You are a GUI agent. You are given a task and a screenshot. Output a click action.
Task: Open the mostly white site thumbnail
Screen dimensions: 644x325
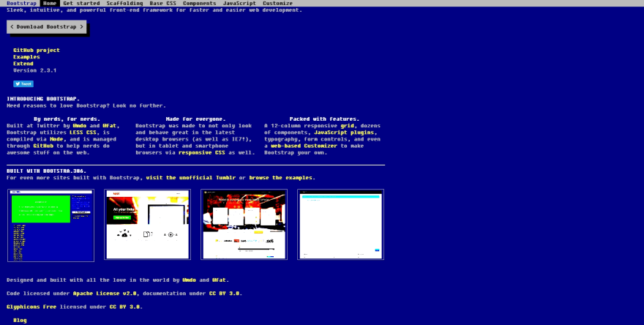340,224
